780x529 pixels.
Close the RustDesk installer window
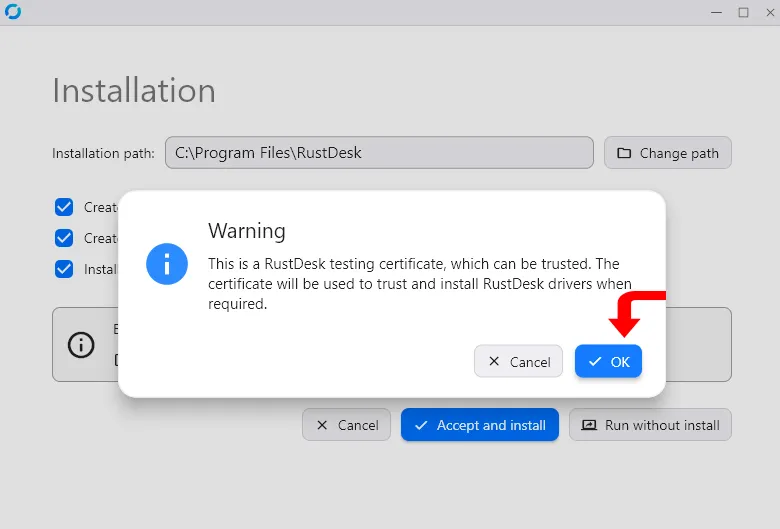tap(770, 12)
